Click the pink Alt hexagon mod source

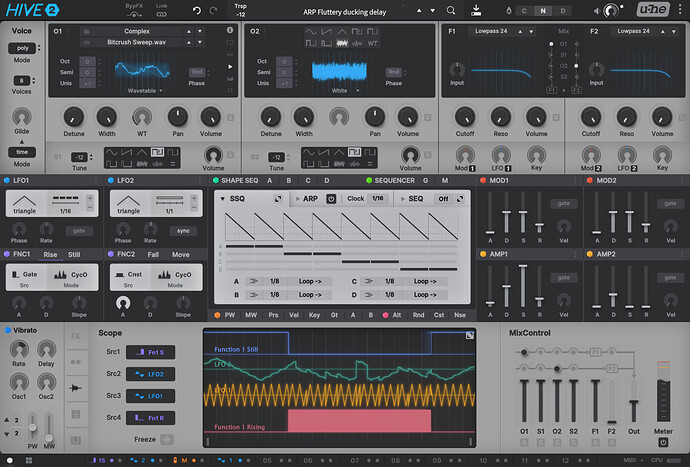(x=385, y=315)
